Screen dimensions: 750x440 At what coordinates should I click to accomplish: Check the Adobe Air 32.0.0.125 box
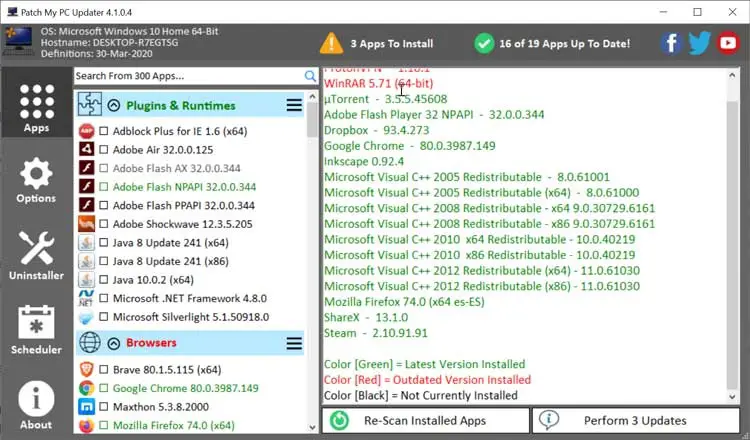103,149
